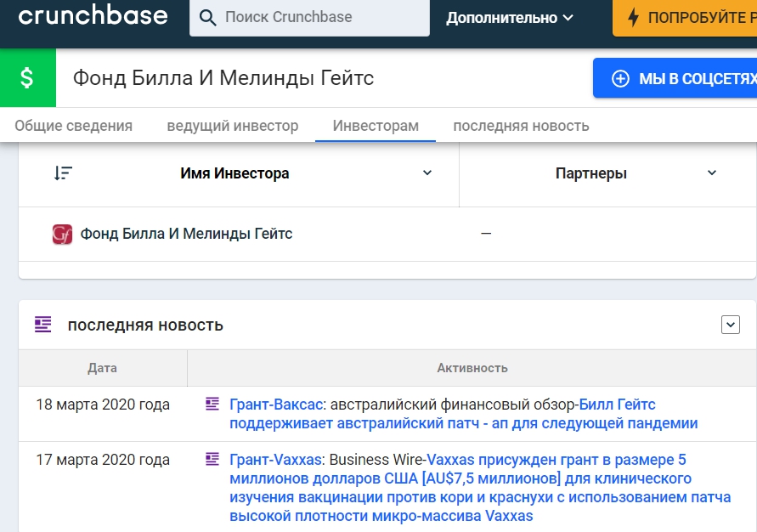The image size is (757, 532).
Task: Focus the Поиск Crunchbase search field
Action: point(309,17)
